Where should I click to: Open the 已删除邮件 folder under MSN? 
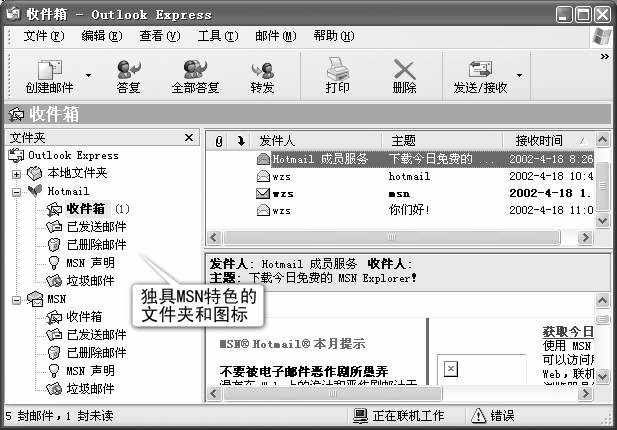pyautogui.click(x=86, y=353)
